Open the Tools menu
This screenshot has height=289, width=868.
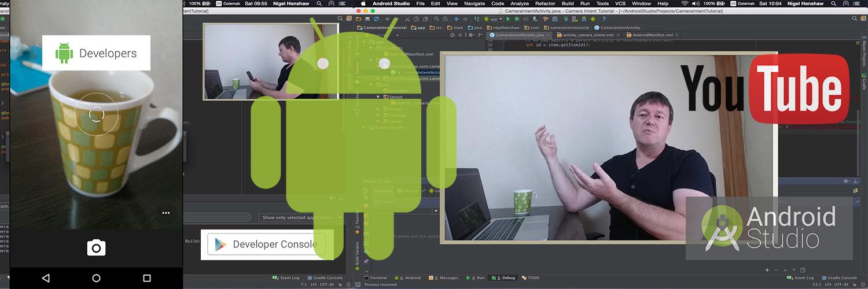[x=602, y=3]
